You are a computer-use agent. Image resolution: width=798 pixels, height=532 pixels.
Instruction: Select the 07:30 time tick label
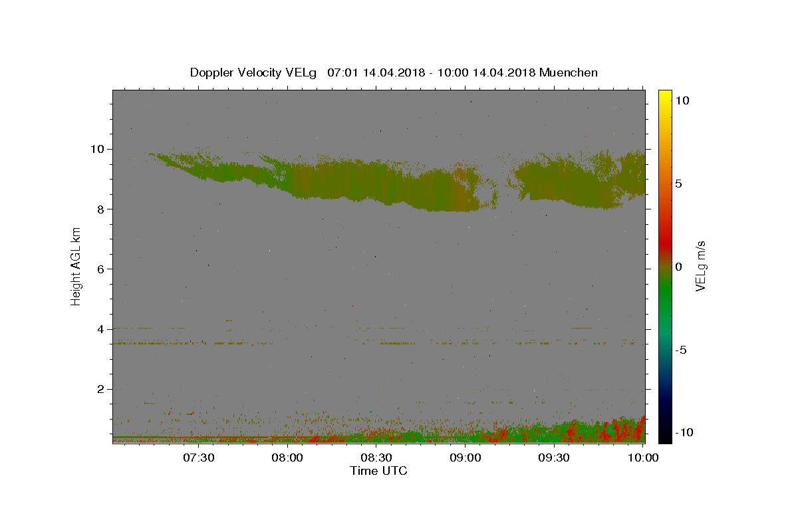199,458
